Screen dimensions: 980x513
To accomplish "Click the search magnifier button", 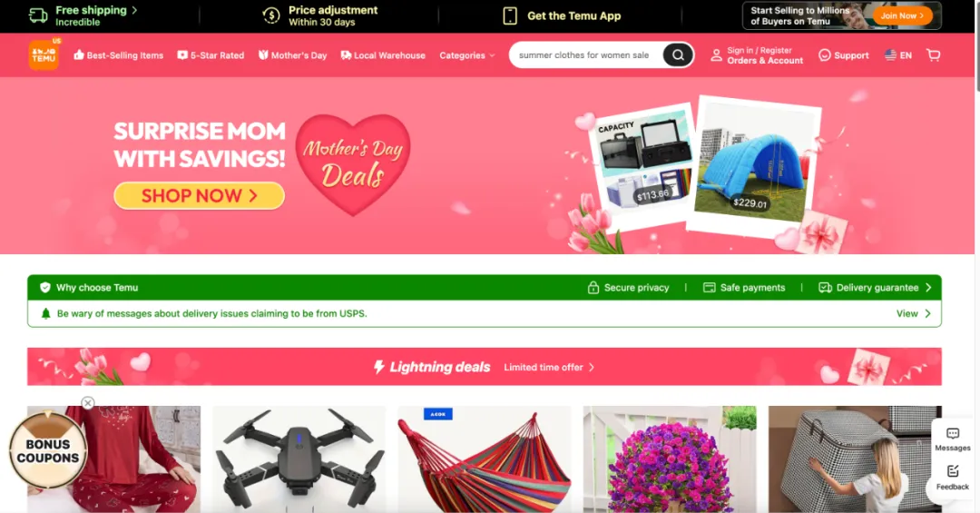I will click(x=678, y=55).
